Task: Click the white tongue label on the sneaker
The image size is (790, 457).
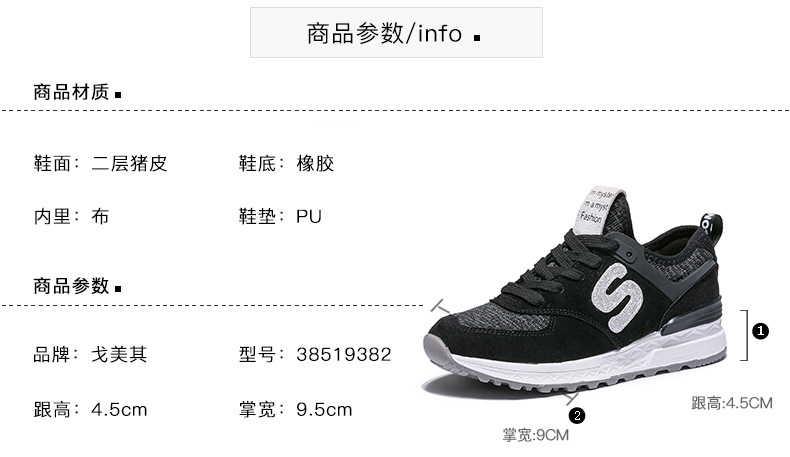Action: click(597, 210)
